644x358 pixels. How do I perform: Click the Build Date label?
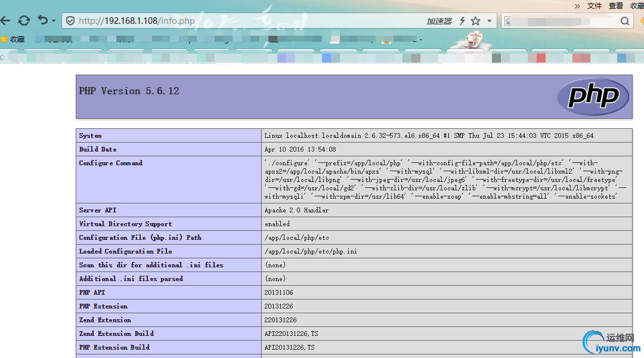point(98,149)
